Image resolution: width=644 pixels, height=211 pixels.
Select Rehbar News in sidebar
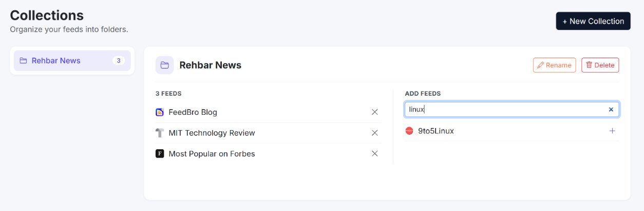pos(72,61)
